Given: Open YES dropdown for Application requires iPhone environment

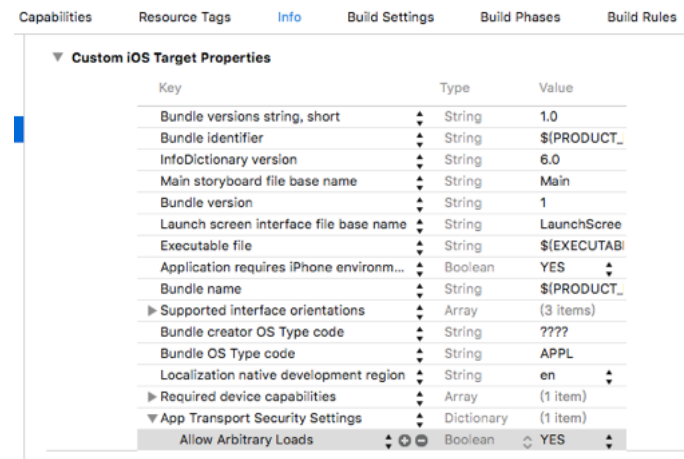Looking at the screenshot, I should (x=608, y=268).
